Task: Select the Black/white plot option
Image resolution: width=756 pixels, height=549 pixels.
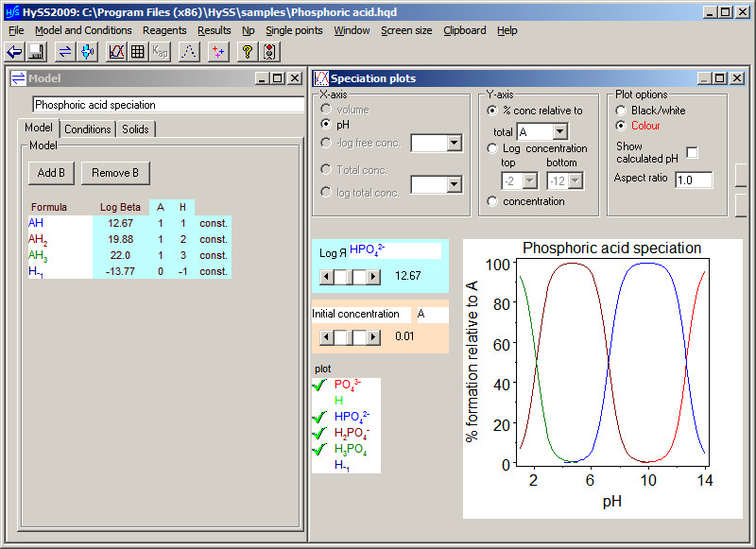Action: pos(619,111)
